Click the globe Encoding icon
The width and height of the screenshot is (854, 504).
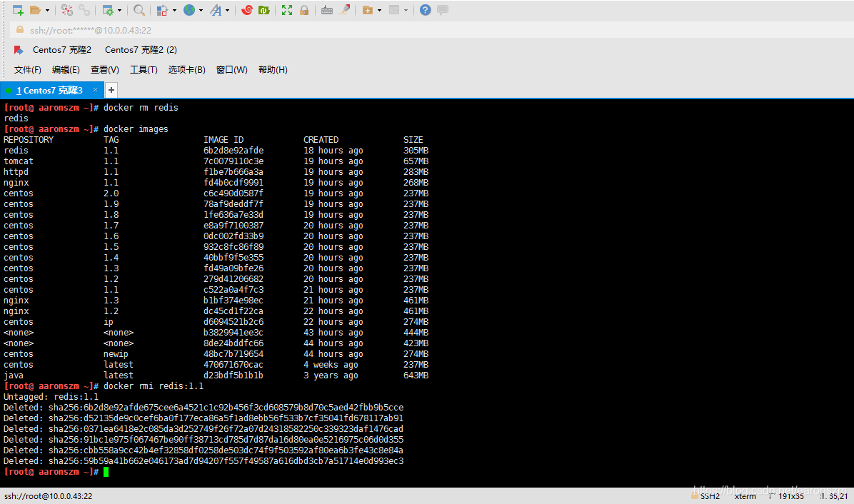point(189,10)
